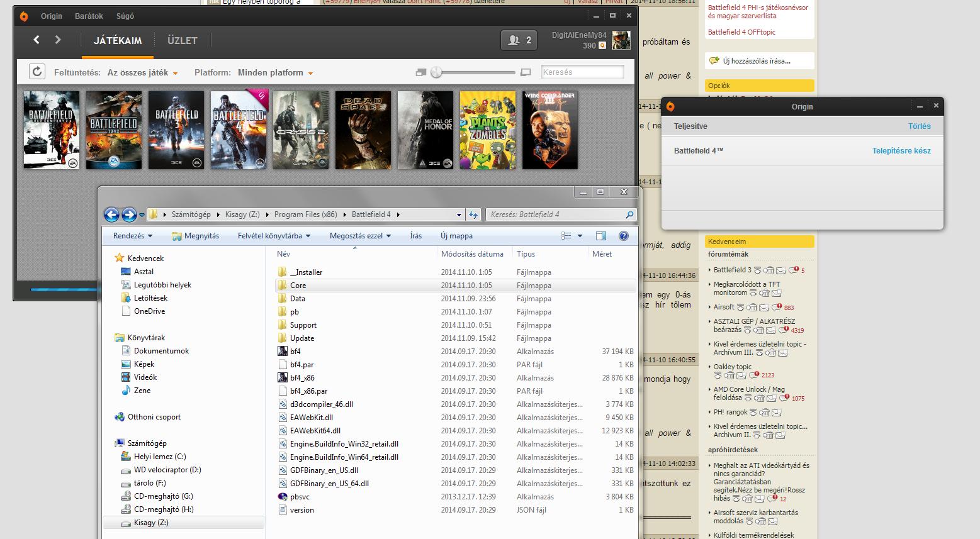Viewport: 980px width, 539px height.
Task: Open Otthoni csoport homegroup
Action: 154,417
